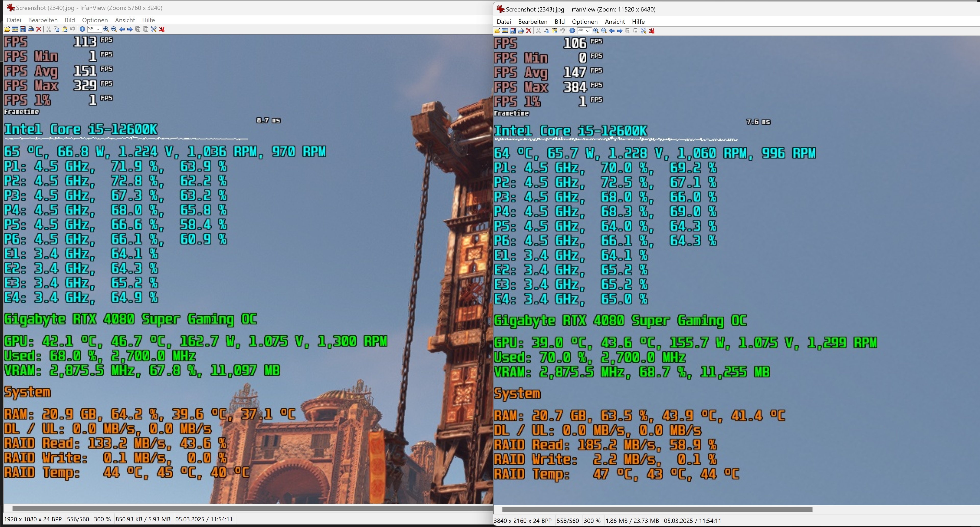Open Ansicht menu in left IrfanView window
The height and width of the screenshot is (527, 980).
tap(125, 20)
